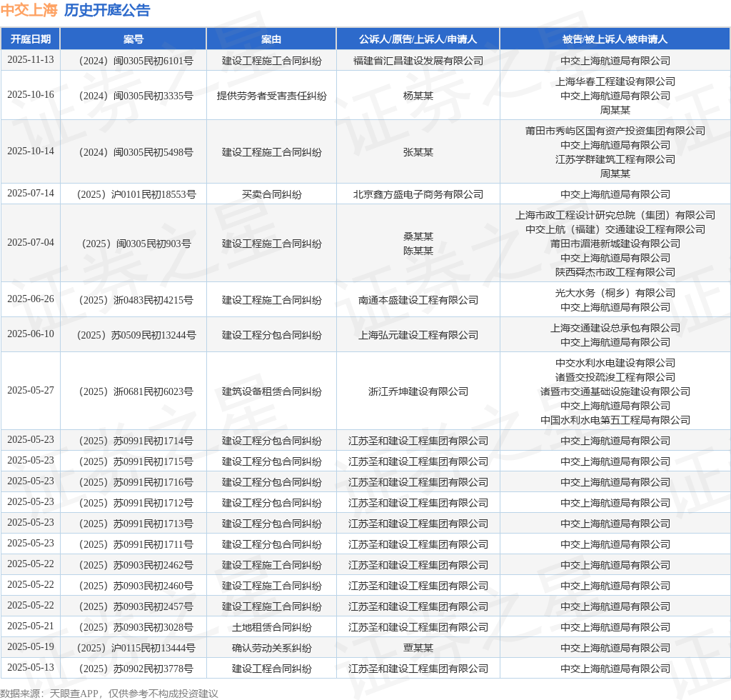Image resolution: width=731 pixels, height=700 pixels.
Task: Click defendant 上海交通建设总承包有限公司
Action: [x=615, y=328]
